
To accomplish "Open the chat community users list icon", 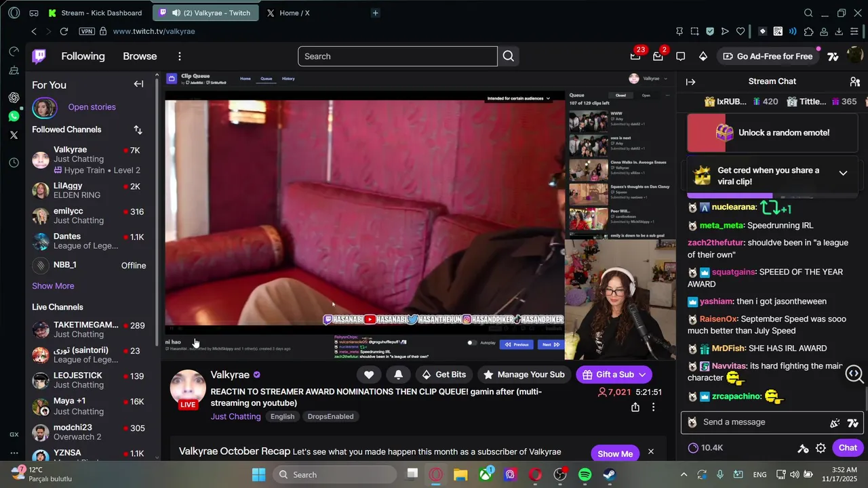I will (x=854, y=81).
